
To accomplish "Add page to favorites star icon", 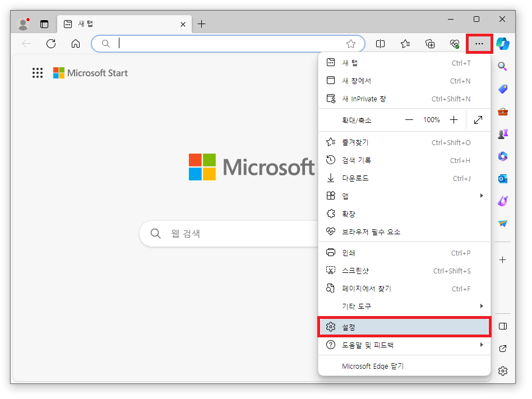I will coord(351,44).
